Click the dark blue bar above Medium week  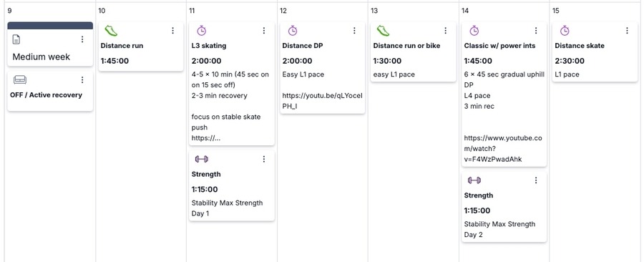[x=50, y=26]
